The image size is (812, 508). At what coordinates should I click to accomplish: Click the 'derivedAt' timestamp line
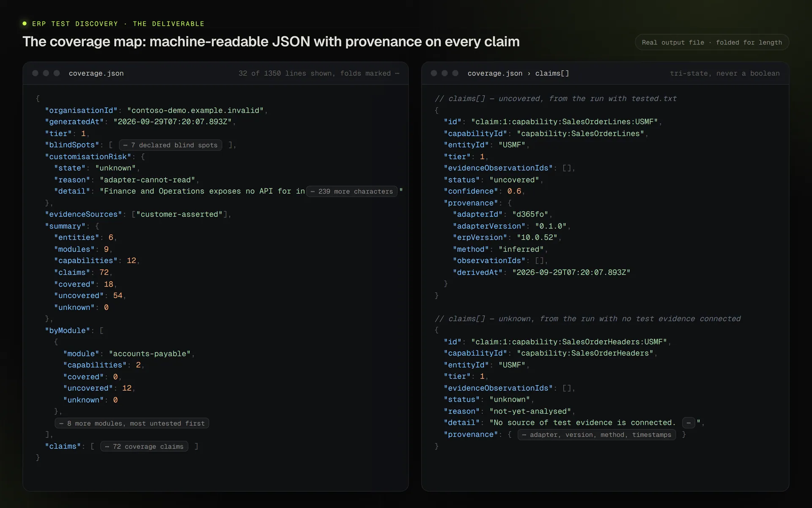[541, 273]
